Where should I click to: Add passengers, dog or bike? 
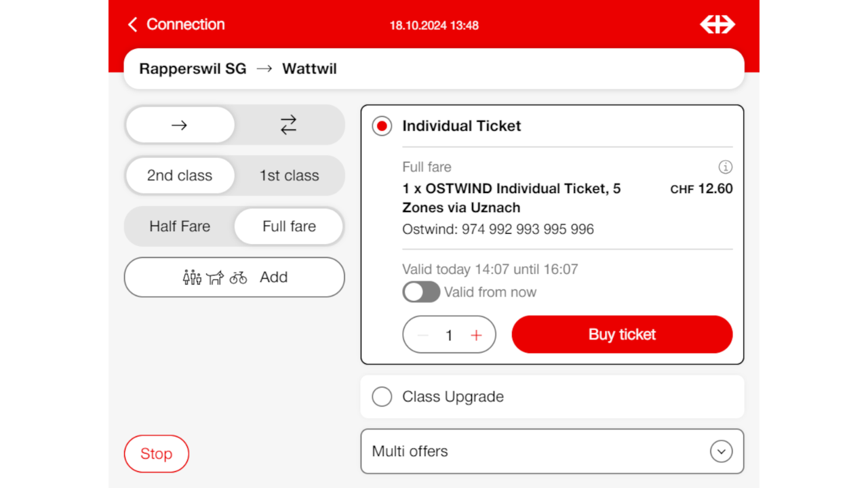point(235,277)
